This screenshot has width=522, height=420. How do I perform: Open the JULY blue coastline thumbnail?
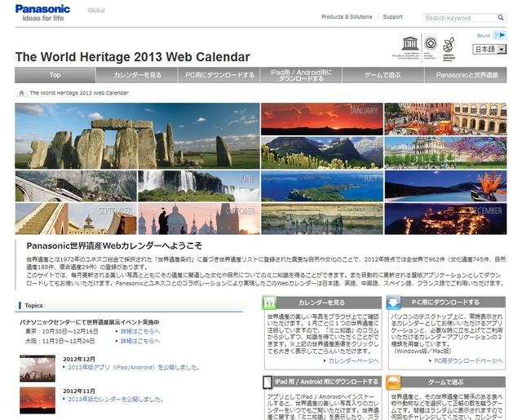click(x=322, y=186)
